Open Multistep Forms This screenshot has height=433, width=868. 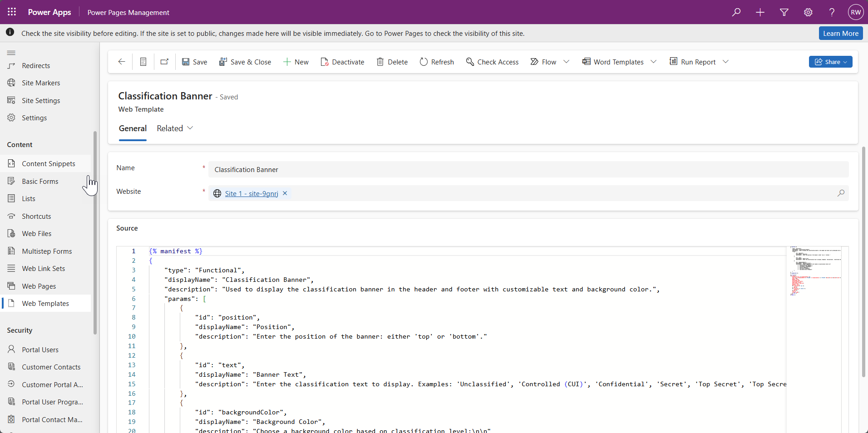(x=45, y=251)
